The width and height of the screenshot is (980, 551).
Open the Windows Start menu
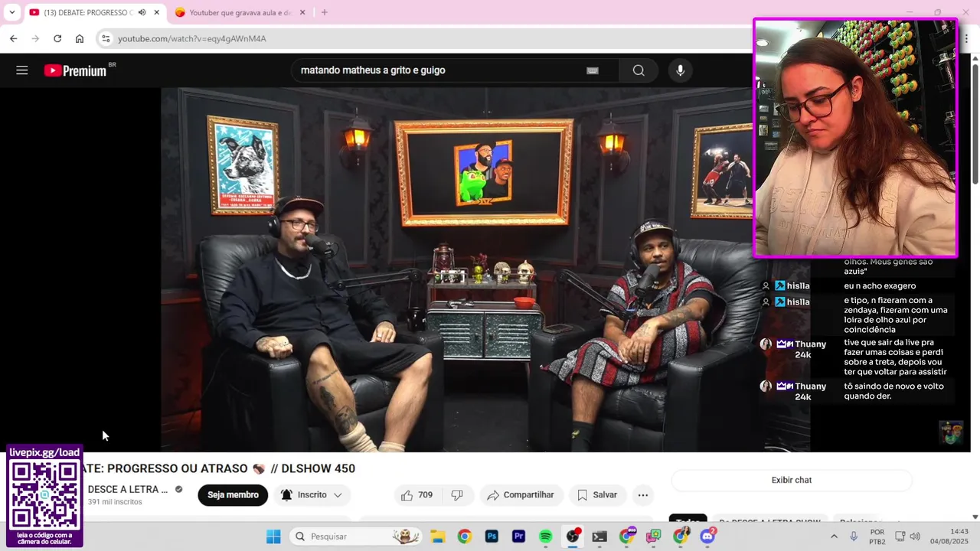tap(273, 536)
